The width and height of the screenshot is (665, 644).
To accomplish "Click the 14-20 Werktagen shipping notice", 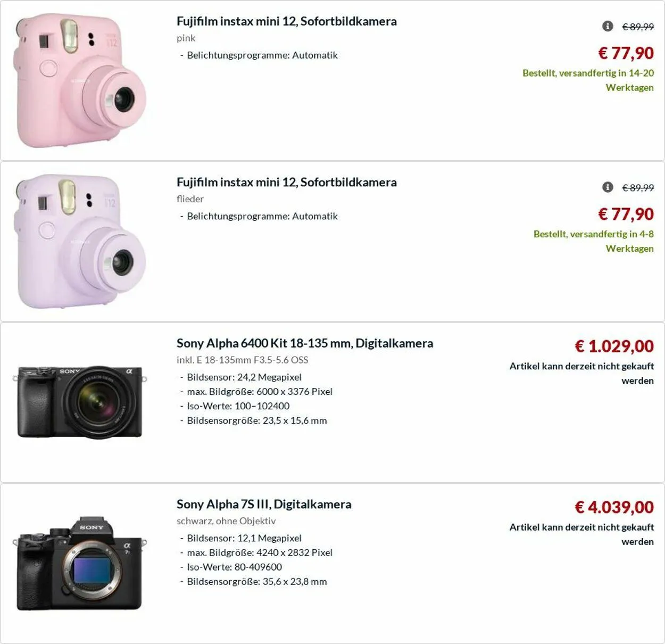I will click(588, 80).
